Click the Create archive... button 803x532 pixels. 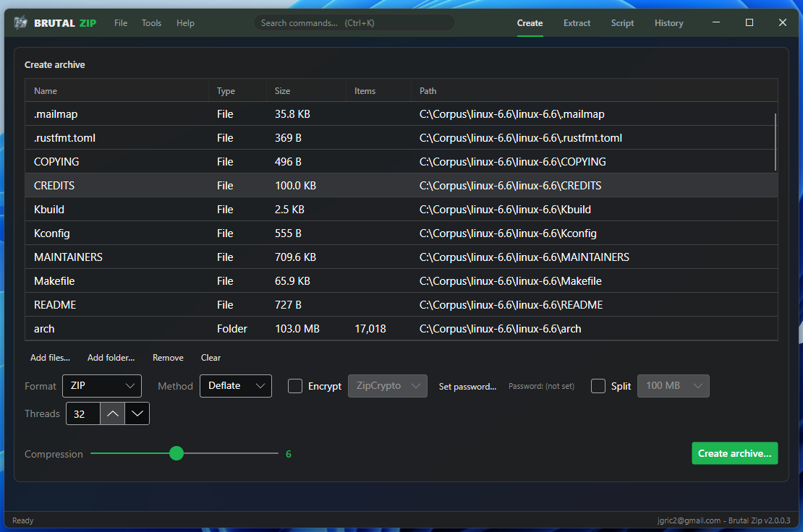point(734,453)
